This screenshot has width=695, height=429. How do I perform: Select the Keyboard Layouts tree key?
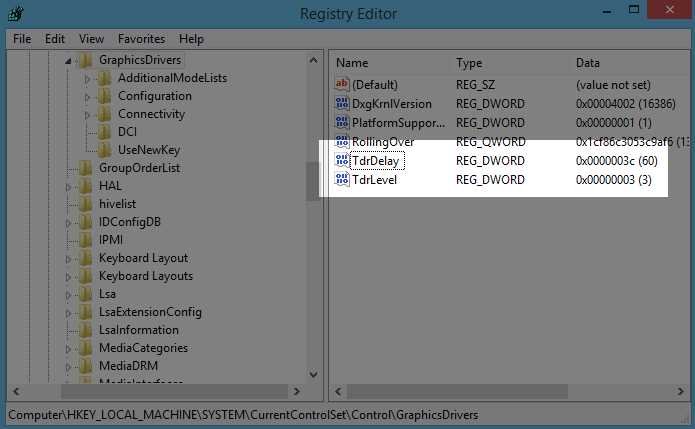point(146,276)
